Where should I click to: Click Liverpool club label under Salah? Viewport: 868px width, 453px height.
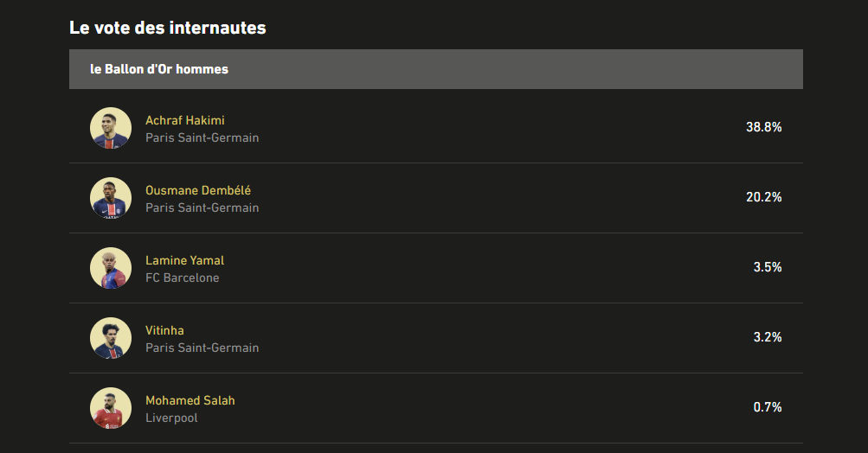coord(171,418)
